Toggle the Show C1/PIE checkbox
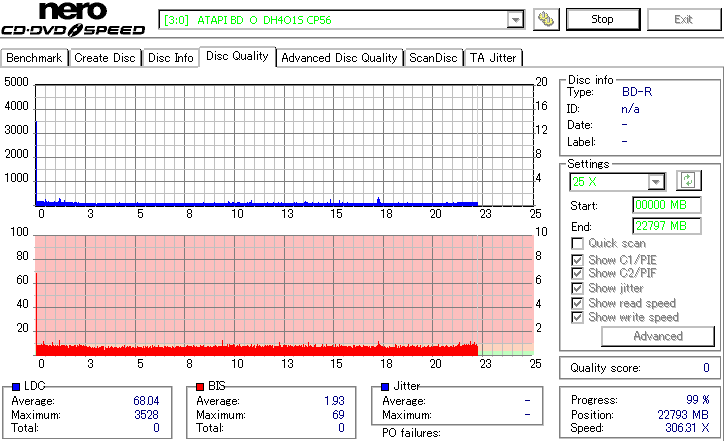The height and width of the screenshot is (441, 724). coord(577,260)
